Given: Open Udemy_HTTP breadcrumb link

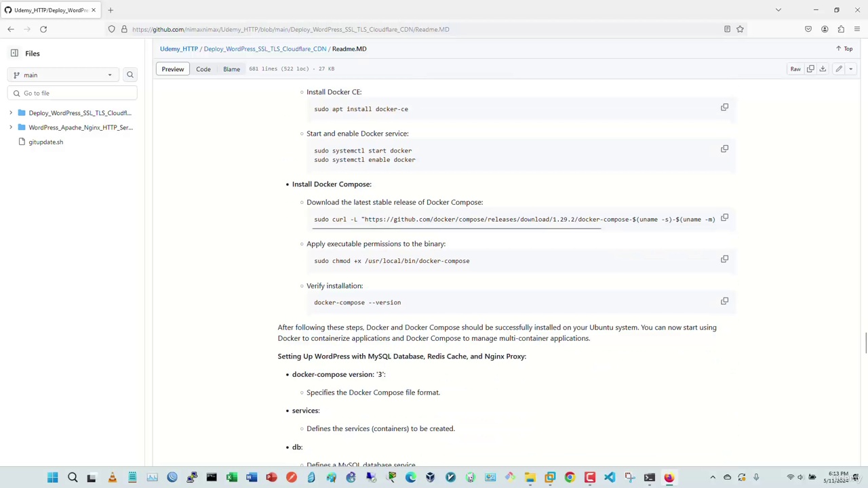Looking at the screenshot, I should 179,49.
